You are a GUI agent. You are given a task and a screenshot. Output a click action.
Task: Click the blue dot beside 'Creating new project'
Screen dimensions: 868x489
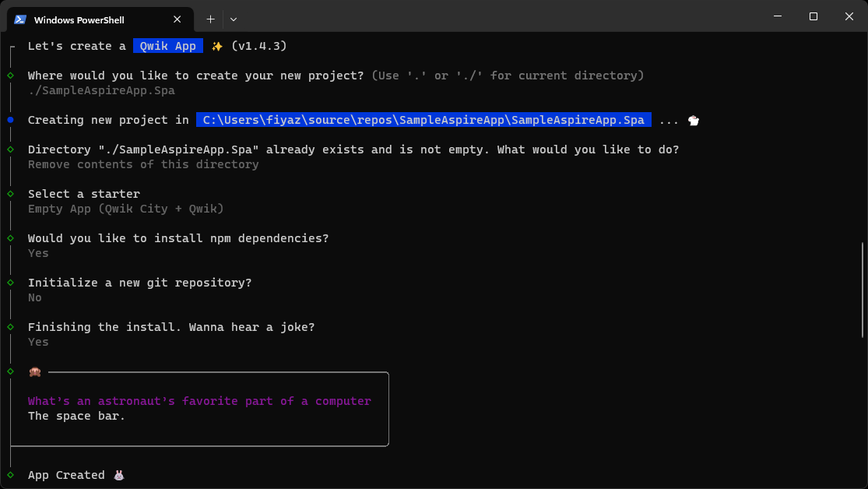pos(11,120)
